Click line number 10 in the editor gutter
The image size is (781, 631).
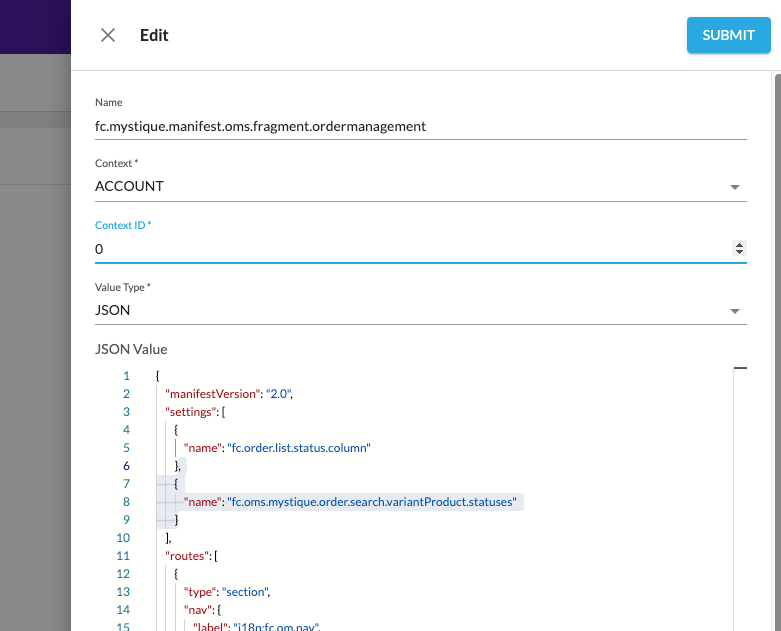123,538
